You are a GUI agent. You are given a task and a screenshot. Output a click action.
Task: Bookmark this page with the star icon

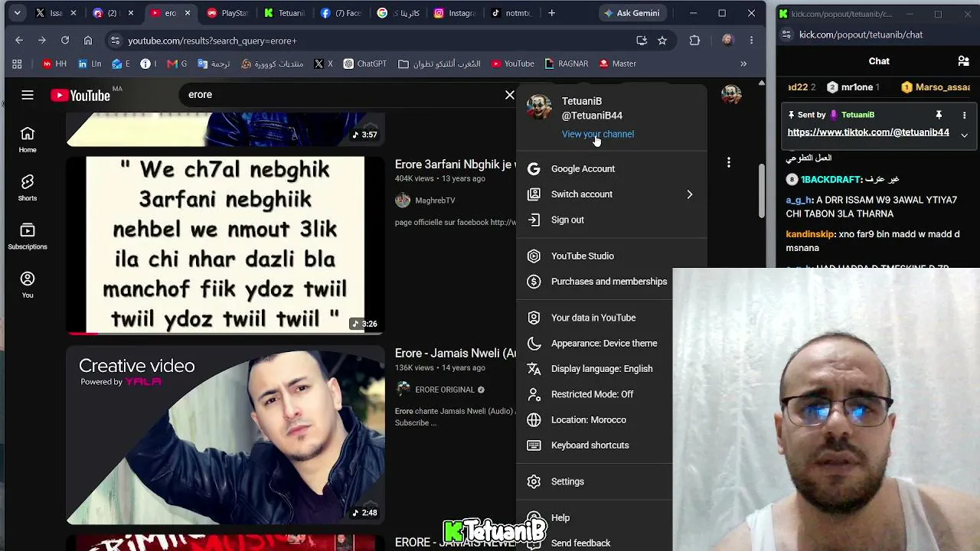click(662, 41)
